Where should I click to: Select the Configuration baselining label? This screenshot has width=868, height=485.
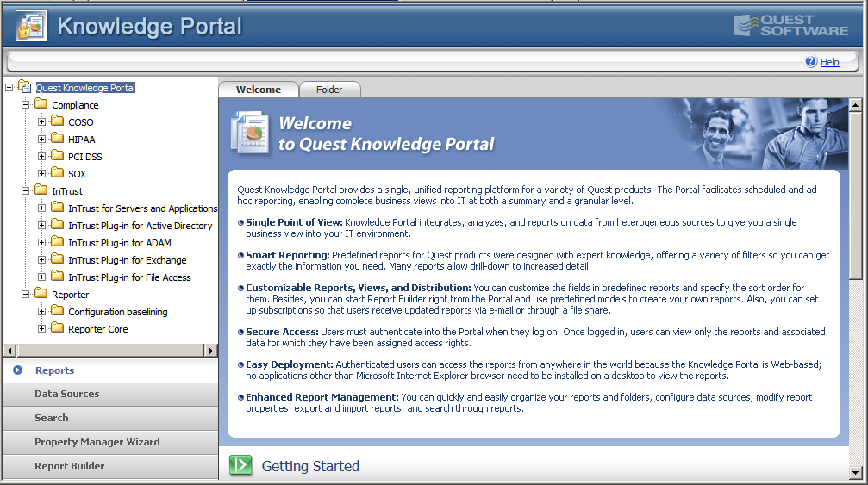click(x=118, y=312)
